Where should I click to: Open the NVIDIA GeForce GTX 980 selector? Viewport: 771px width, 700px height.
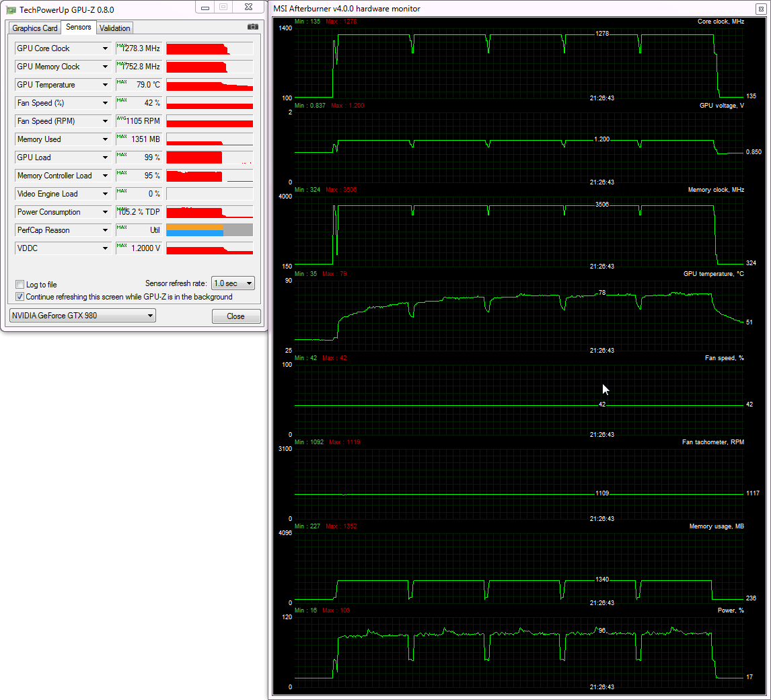click(82, 316)
